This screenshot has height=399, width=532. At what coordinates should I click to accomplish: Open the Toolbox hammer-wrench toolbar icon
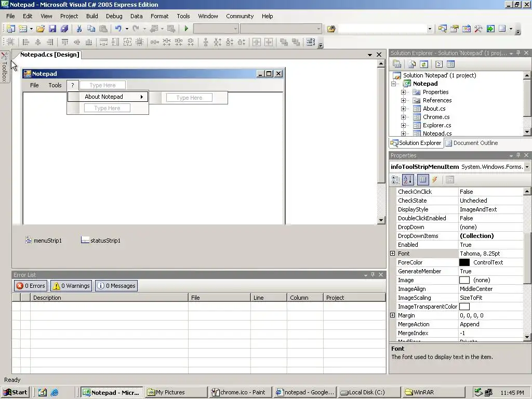pyautogui.click(x=478, y=29)
